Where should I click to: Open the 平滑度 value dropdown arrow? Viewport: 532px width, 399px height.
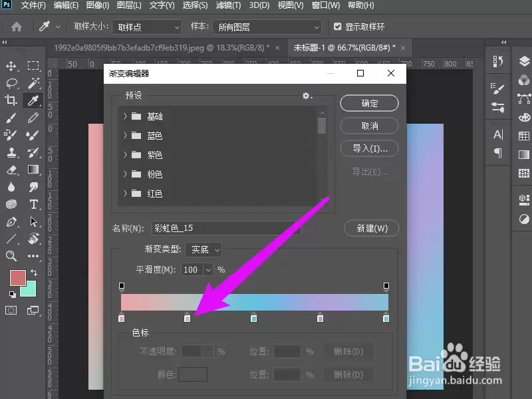[x=208, y=270]
